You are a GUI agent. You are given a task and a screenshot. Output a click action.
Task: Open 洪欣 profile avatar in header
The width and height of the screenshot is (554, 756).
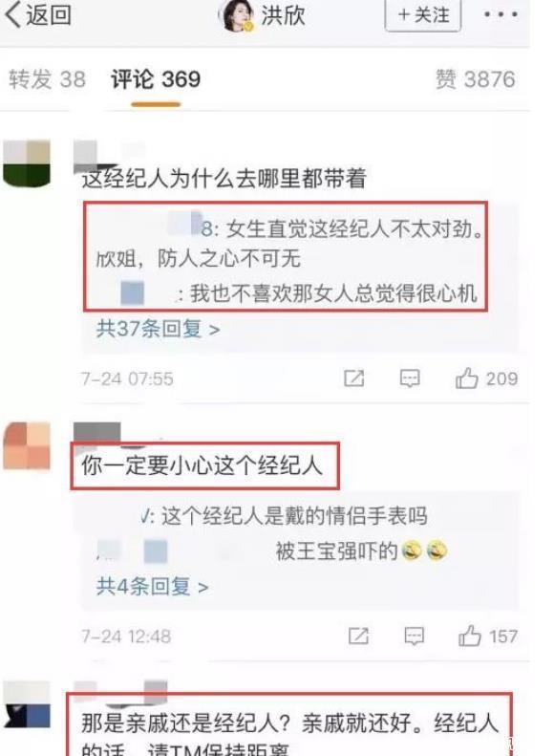point(237,16)
